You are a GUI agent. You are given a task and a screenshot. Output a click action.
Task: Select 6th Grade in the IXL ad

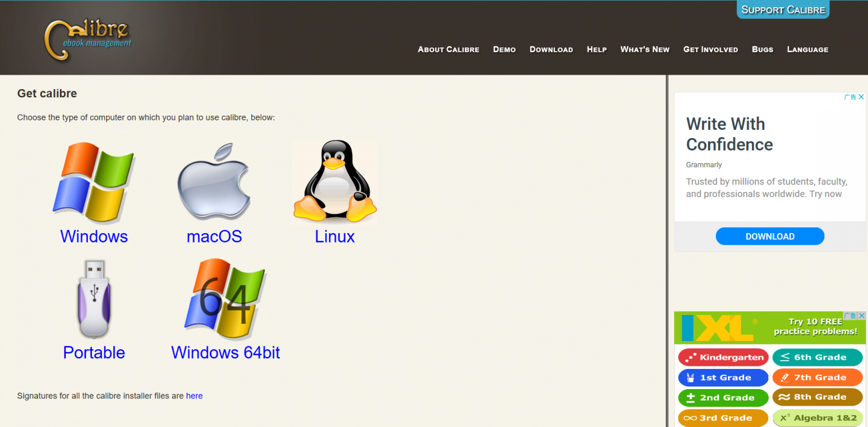818,358
